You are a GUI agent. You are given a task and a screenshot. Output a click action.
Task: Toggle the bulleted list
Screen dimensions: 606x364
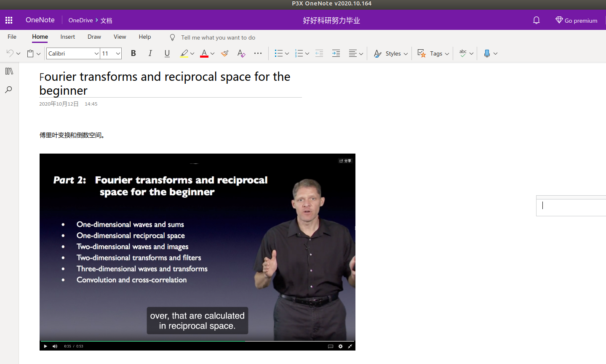coord(279,53)
